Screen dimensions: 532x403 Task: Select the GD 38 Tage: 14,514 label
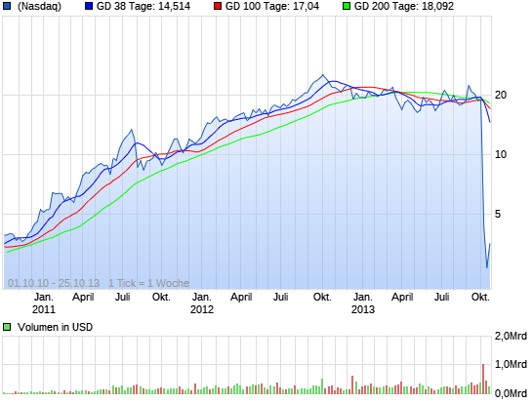coord(143,6)
